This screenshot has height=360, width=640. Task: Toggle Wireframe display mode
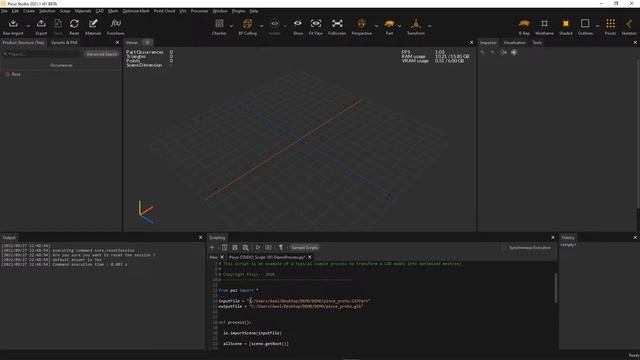[x=544, y=24]
